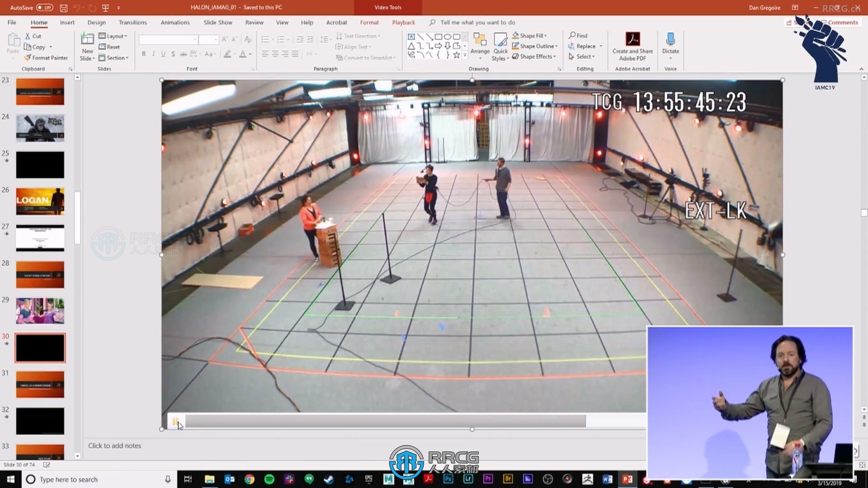Collapse the ribbon with the arrow
The width and height of the screenshot is (868, 488).
(x=861, y=69)
